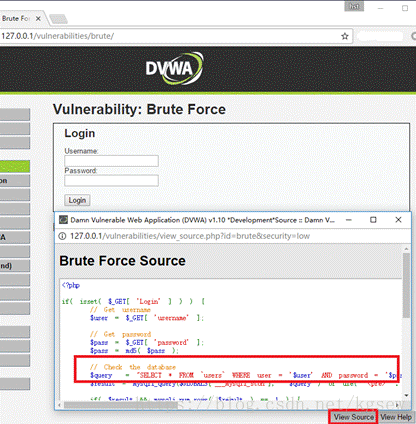416x424 pixels.
Task: Click the "$pass = $_GET[ 'password' ];" code line
Action: tap(147, 343)
